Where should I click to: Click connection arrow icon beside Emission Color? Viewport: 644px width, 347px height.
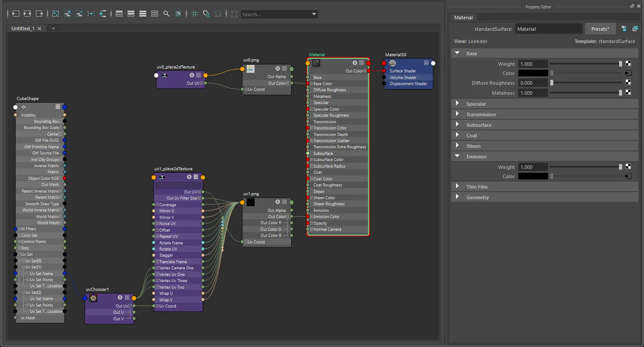(x=628, y=176)
